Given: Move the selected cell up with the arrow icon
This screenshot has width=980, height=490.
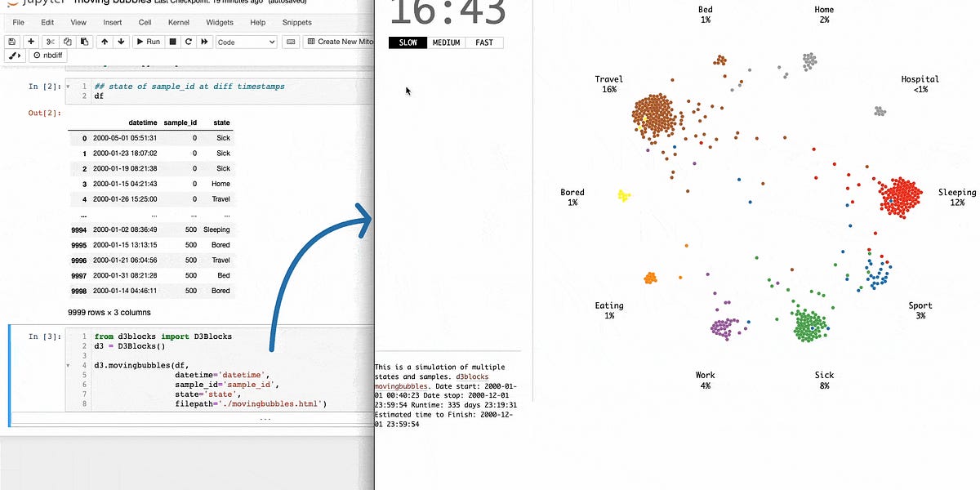Looking at the screenshot, I should pyautogui.click(x=105, y=42).
